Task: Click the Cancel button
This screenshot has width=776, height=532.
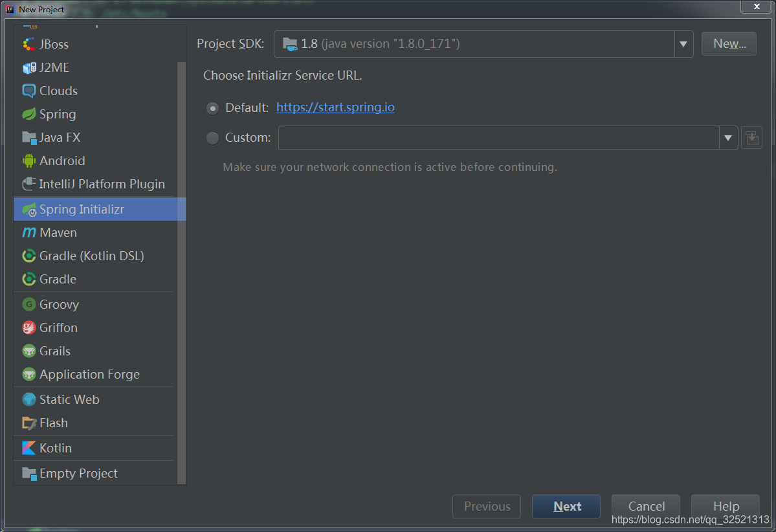Action: coord(646,506)
